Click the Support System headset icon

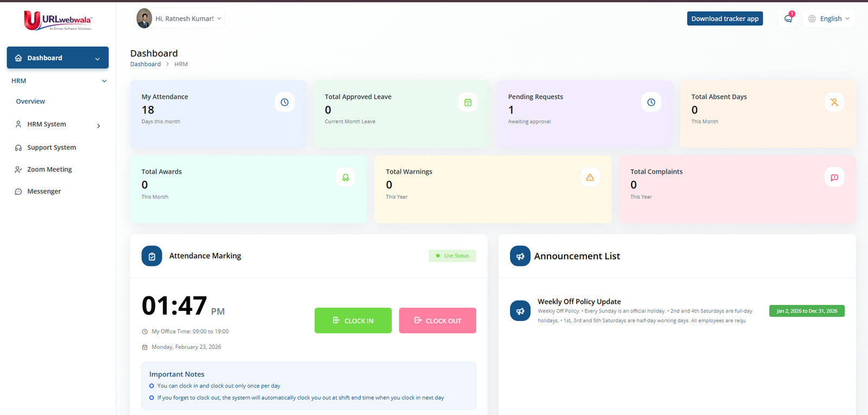tap(18, 148)
